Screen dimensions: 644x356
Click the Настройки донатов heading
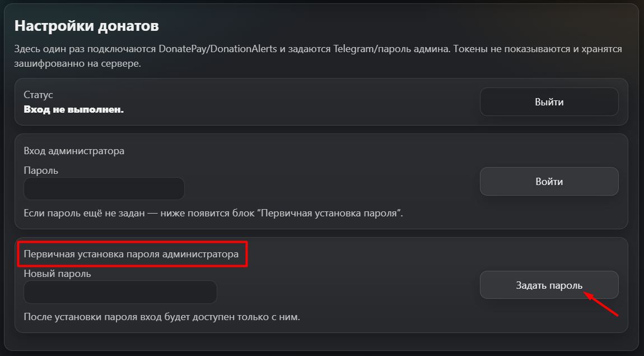[87, 26]
